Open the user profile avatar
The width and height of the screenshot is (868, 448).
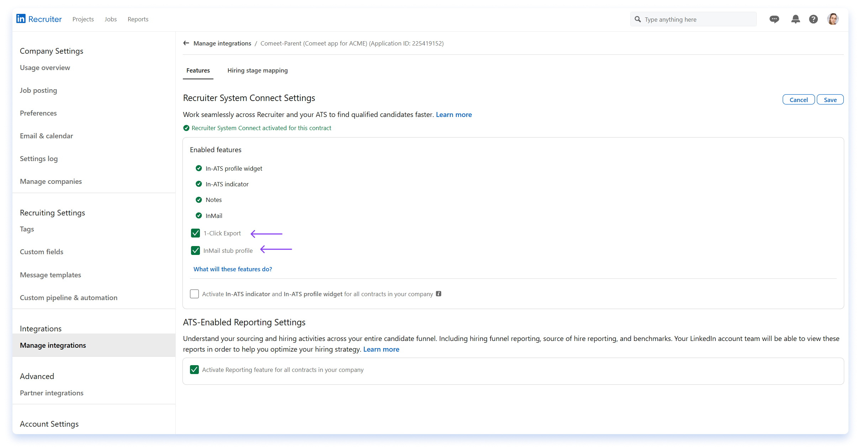point(833,19)
